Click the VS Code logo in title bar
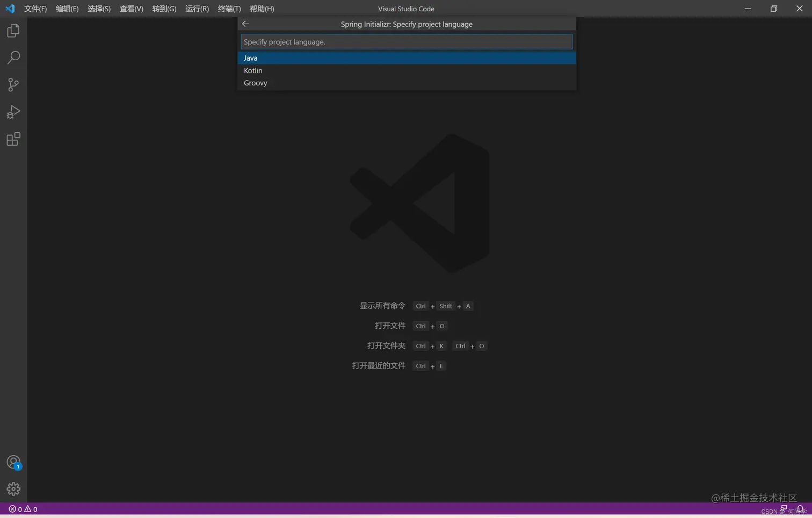The height and width of the screenshot is (518, 812). [10, 9]
